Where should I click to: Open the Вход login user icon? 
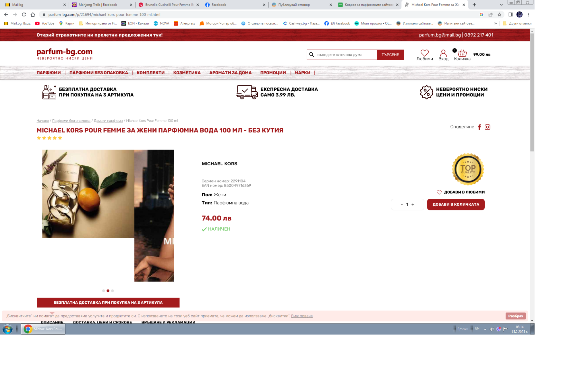(443, 53)
